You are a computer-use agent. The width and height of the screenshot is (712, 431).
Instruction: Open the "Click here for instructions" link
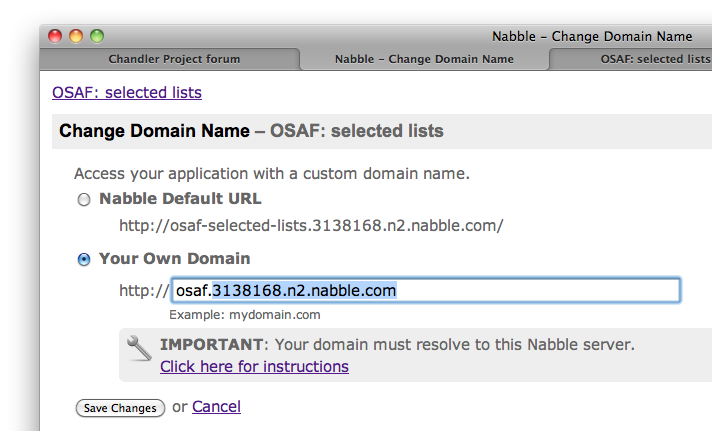pyautogui.click(x=254, y=366)
